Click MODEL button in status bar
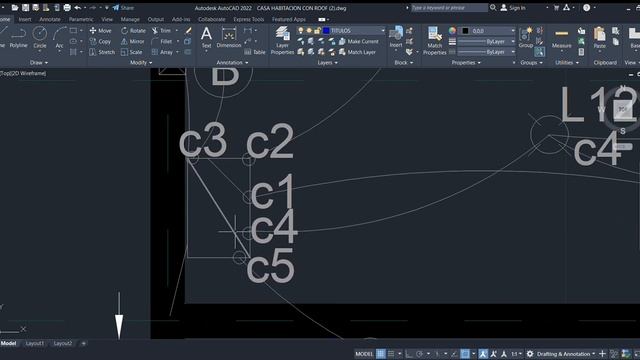640x360 pixels. (364, 354)
